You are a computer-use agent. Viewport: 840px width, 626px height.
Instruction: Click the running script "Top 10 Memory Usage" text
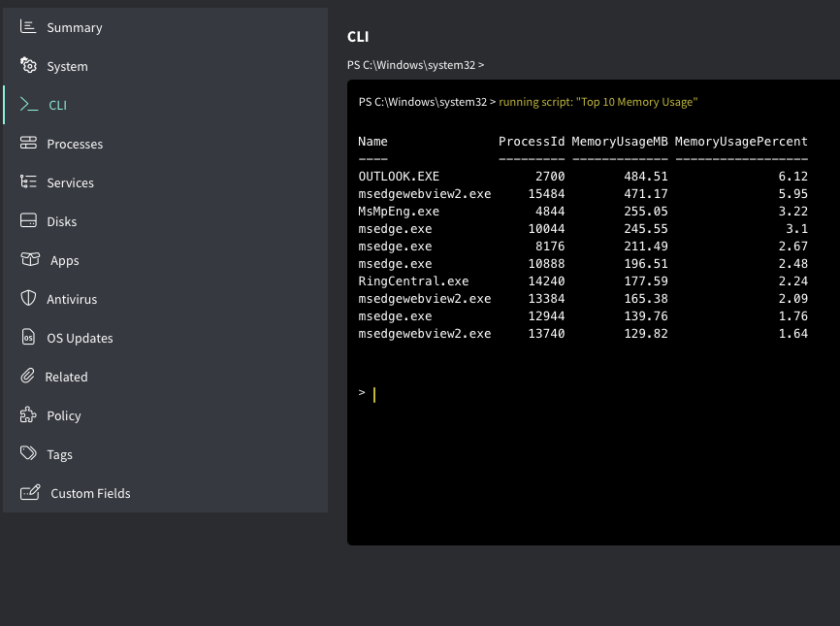pos(598,102)
